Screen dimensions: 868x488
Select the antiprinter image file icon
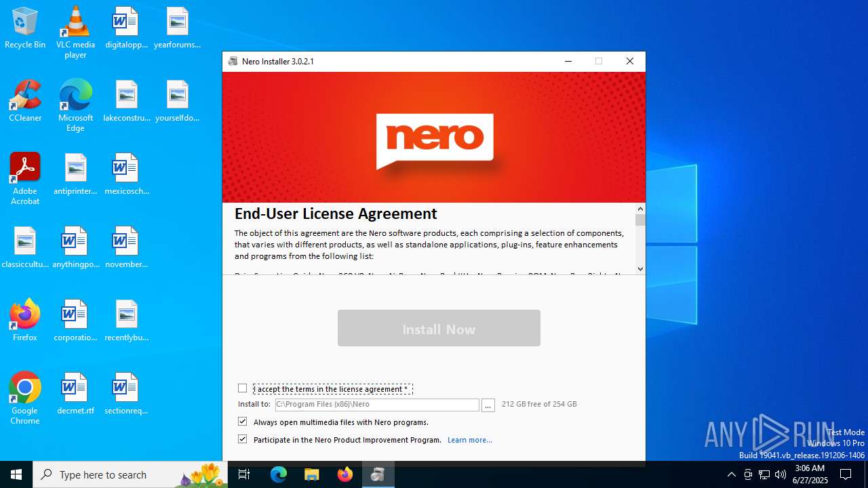coord(75,175)
